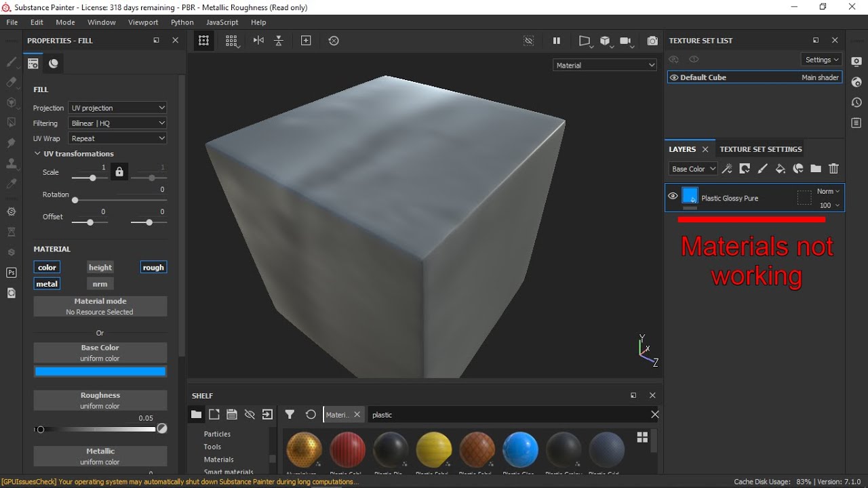Open the Python menu

(x=182, y=22)
